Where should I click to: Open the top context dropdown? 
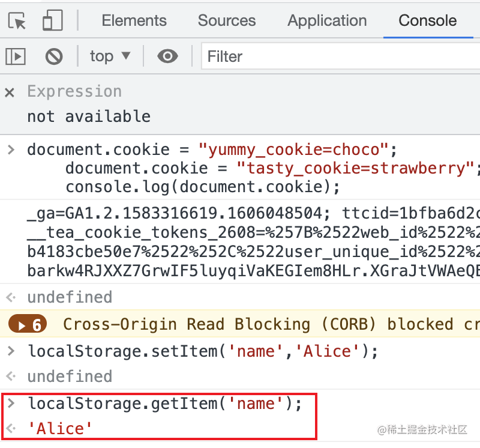point(110,56)
